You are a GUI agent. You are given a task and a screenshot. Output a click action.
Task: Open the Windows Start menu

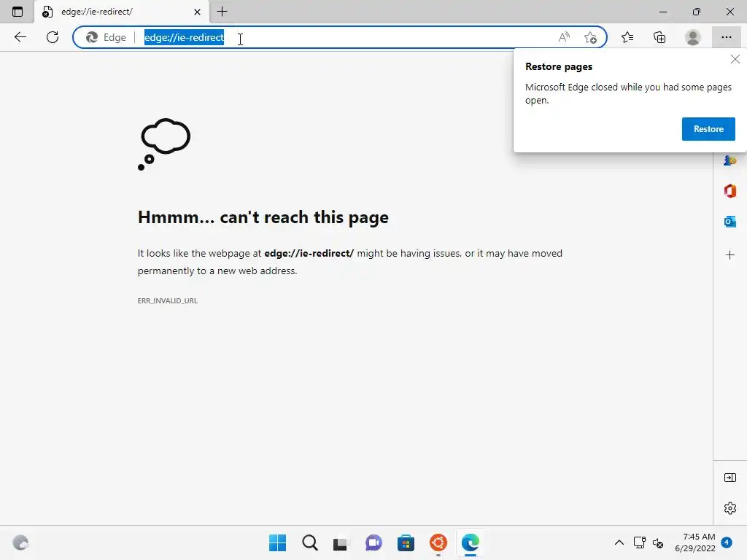point(278,542)
